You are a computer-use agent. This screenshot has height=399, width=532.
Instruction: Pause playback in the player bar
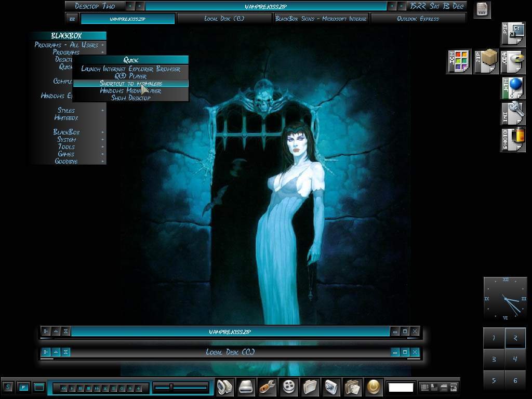click(81, 388)
